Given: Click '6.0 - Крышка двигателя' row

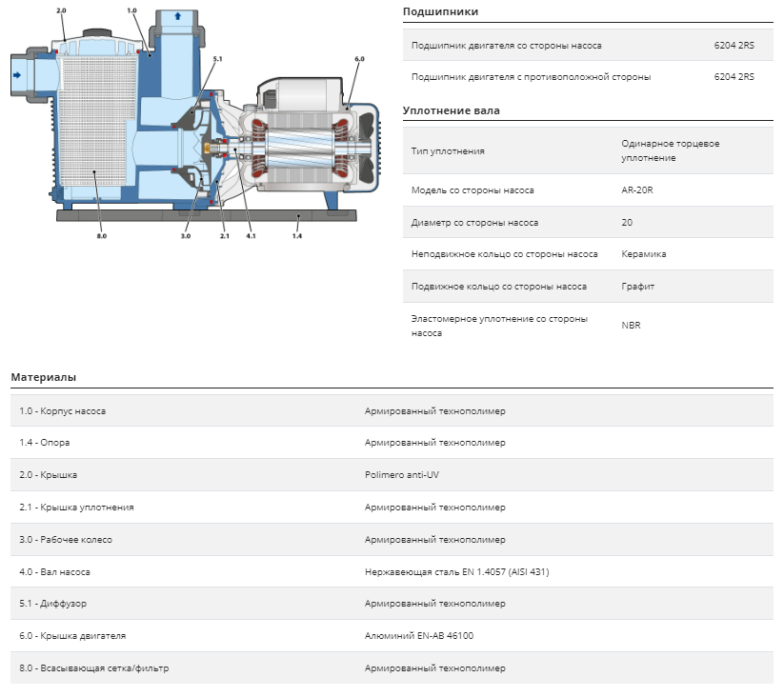Looking at the screenshot, I should (x=392, y=636).
